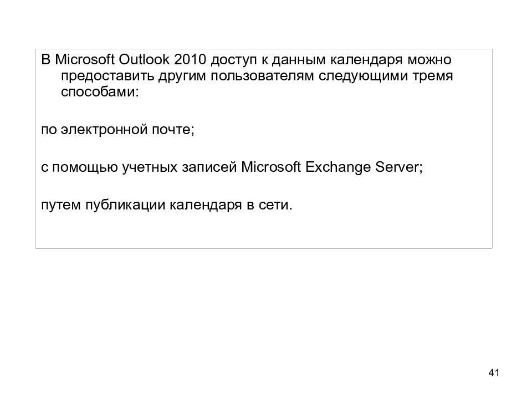Click the slide number 41
Image resolution: width=532 pixels, height=399 pixels.
[x=494, y=372]
